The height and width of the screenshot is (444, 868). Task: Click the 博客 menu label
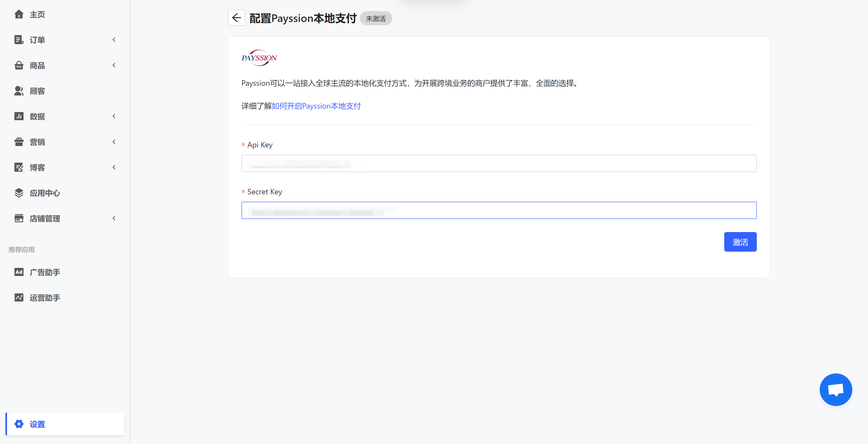click(37, 167)
